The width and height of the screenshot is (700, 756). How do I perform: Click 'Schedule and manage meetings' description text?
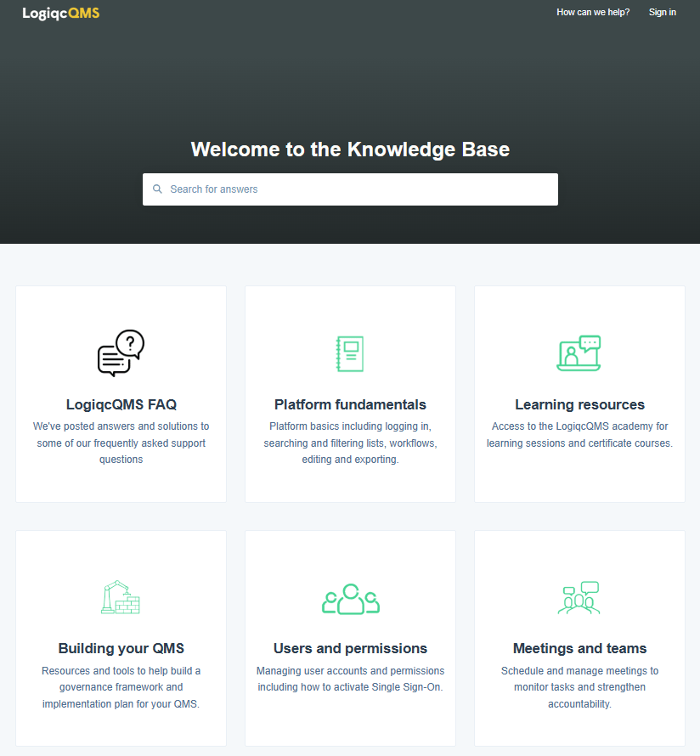coord(579,687)
